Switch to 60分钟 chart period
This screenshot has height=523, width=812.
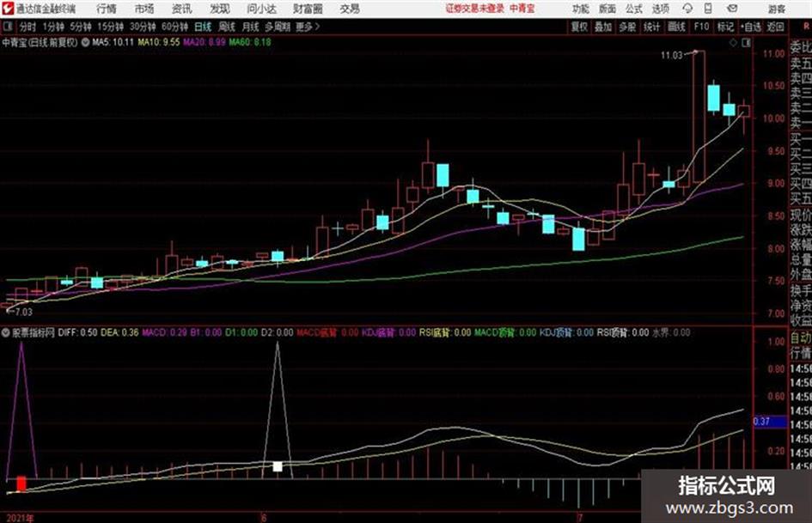tap(174, 27)
